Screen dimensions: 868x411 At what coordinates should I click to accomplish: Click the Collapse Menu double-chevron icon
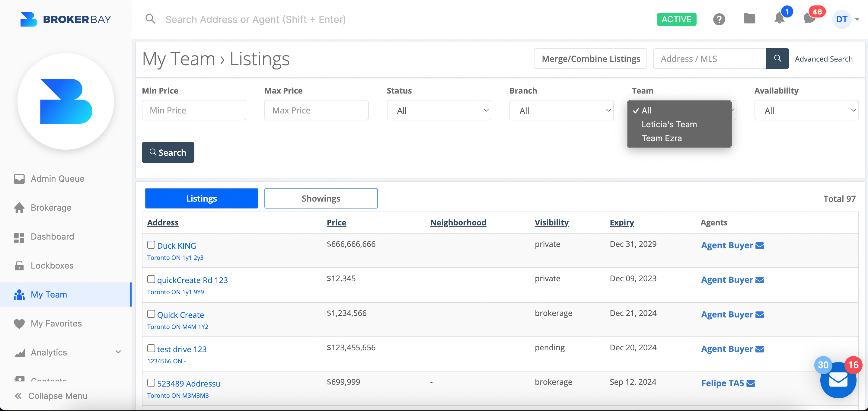pyautogui.click(x=18, y=396)
